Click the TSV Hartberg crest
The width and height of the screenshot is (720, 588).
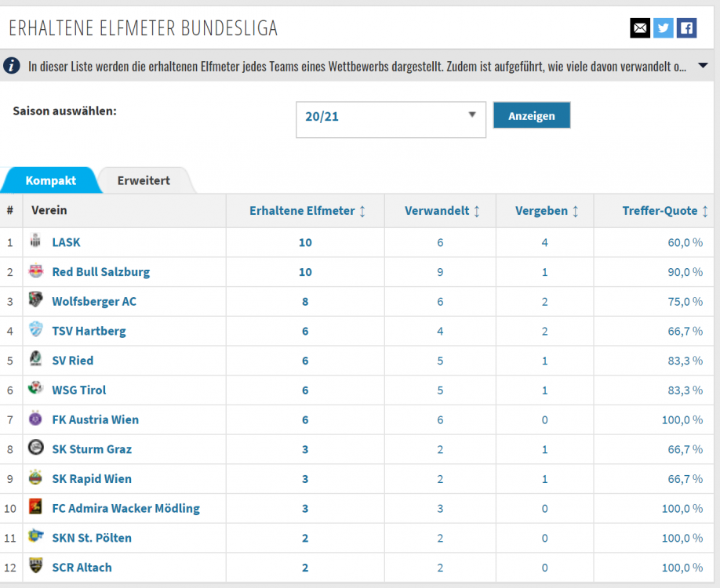[x=35, y=329]
